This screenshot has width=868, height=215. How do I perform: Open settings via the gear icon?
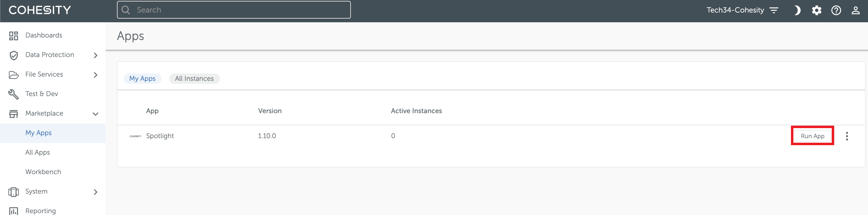(x=817, y=10)
